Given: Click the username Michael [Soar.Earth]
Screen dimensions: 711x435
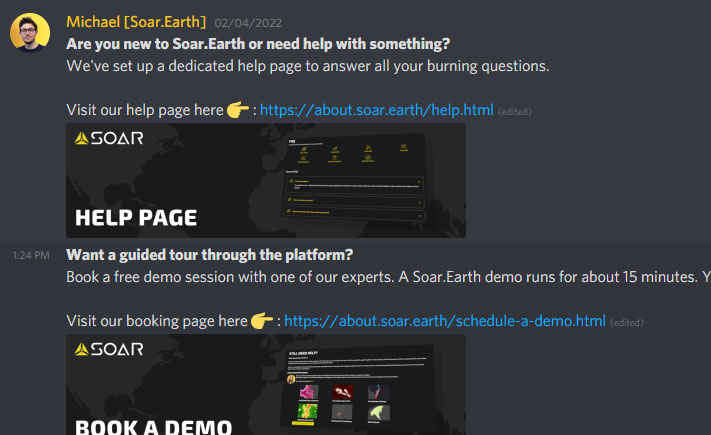Looking at the screenshot, I should click(136, 22).
